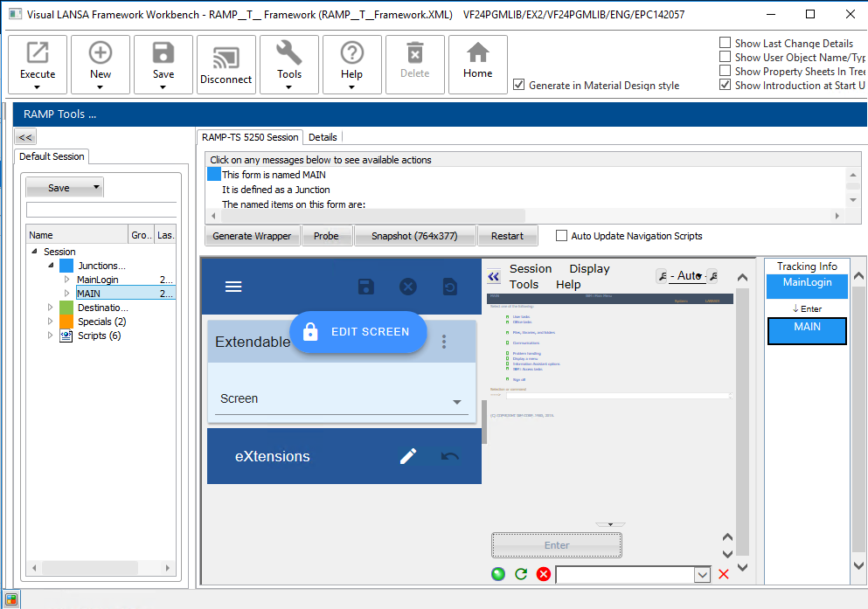
Task: Enable Auto Update Navigation Scripts
Action: [x=561, y=236]
